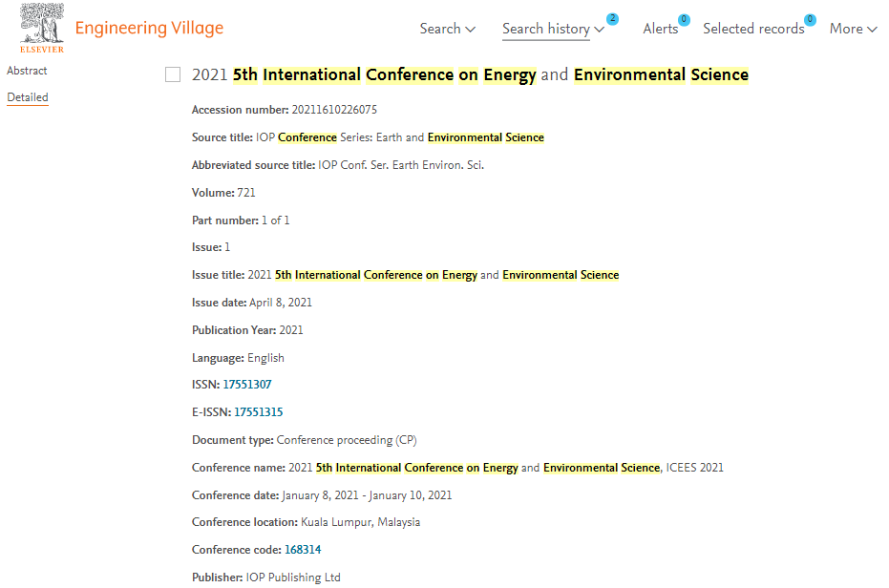Click the highlighted record title heading
Viewport: 889px width, 588px height.
pos(470,74)
